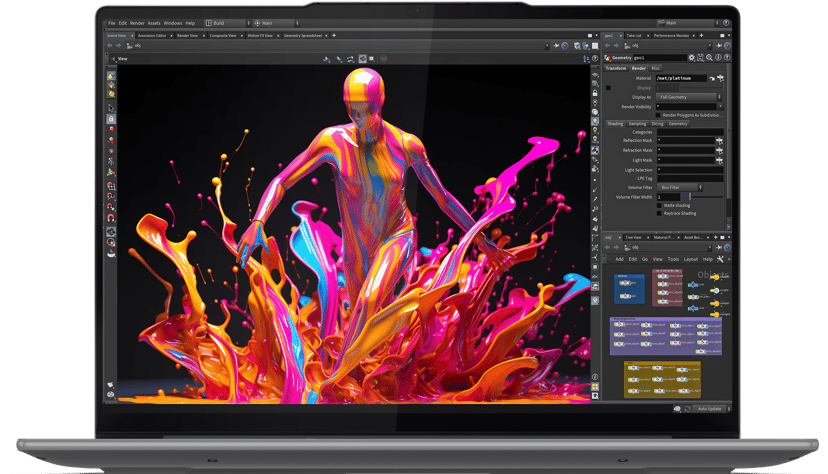
Task: Open the network editor Add menu
Action: point(619,259)
